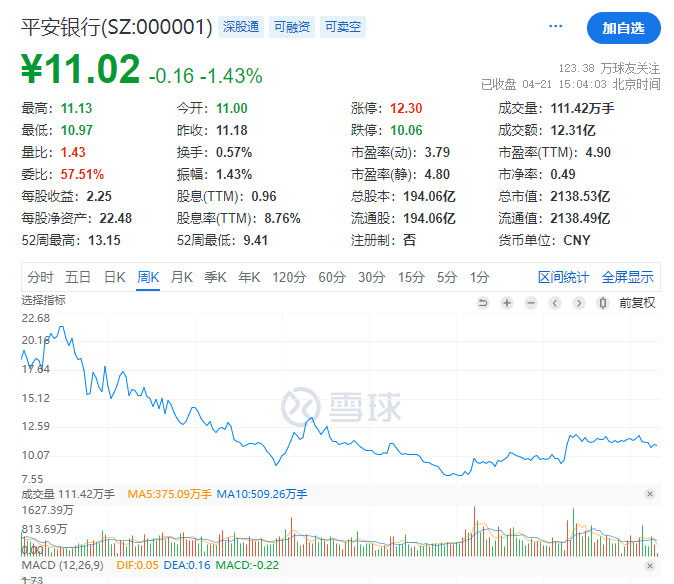Click 市净率 value 0.49
The height and width of the screenshot is (584, 674).
point(563,174)
